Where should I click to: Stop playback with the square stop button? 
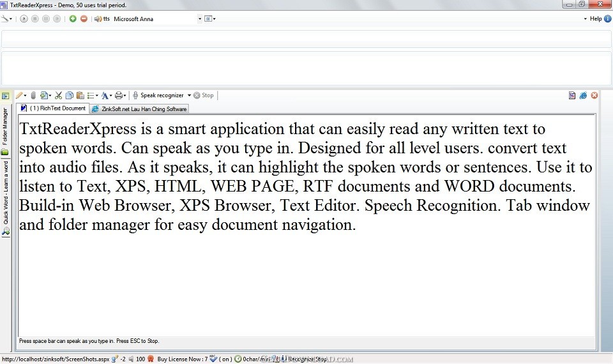(34, 19)
